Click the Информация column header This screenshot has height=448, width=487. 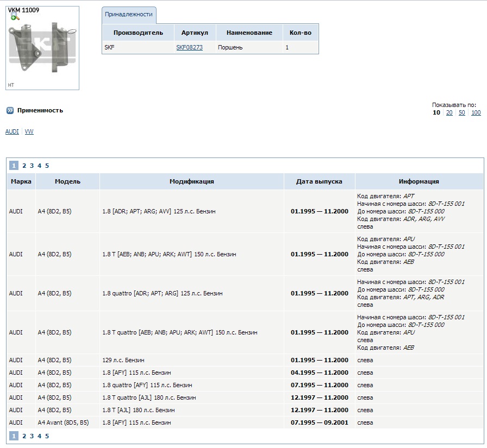pyautogui.click(x=419, y=181)
